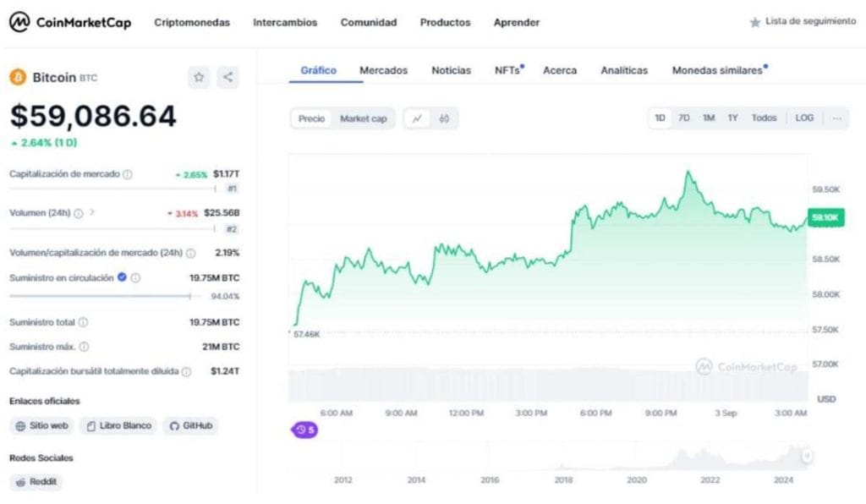866x504 pixels.
Task: Toggle LOG scale on chart
Action: pyautogui.click(x=804, y=118)
